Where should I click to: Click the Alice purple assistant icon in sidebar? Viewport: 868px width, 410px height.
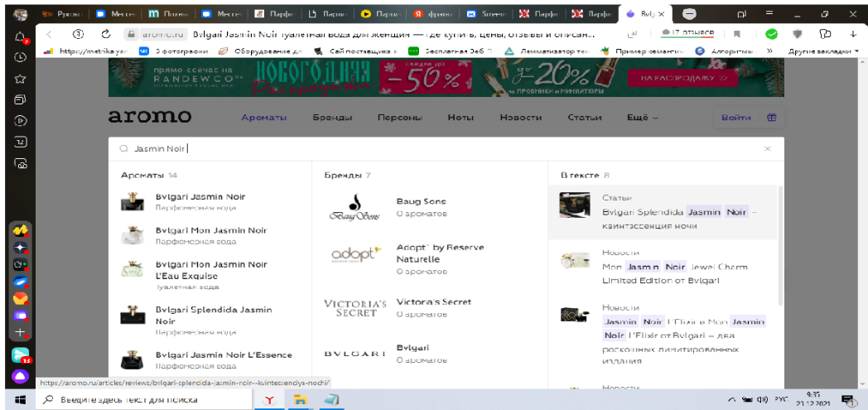tap(20, 377)
